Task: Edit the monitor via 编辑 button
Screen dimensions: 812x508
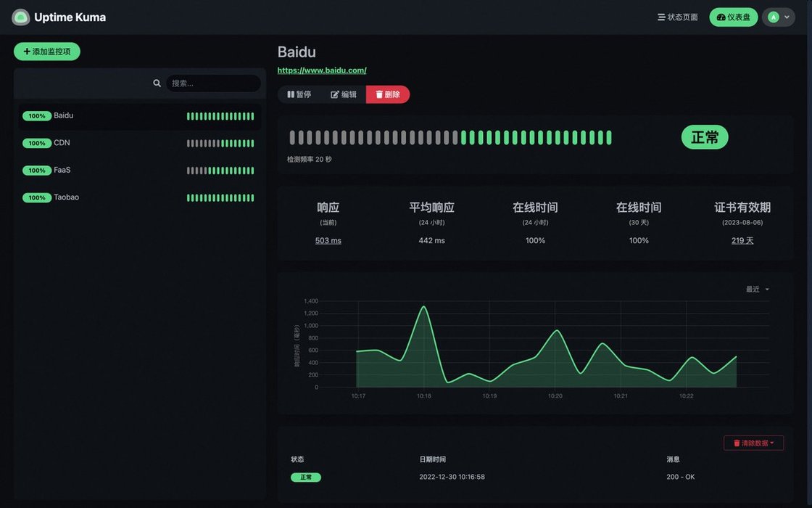Action: click(x=344, y=94)
